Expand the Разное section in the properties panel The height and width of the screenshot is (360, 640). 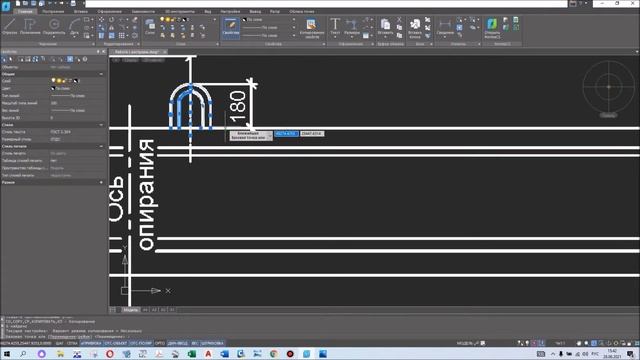[x=101, y=182]
